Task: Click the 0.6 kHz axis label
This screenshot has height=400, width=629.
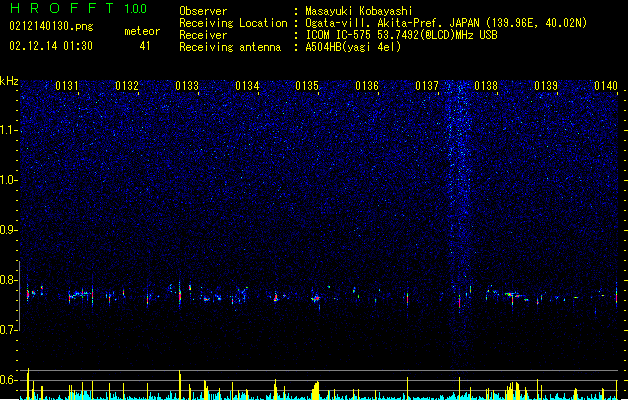Action: (8, 380)
